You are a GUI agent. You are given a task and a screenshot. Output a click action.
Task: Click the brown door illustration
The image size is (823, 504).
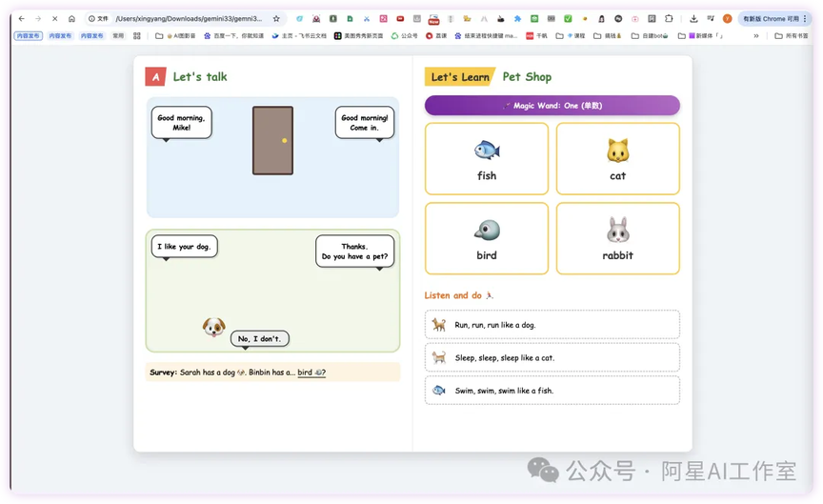[x=272, y=140]
